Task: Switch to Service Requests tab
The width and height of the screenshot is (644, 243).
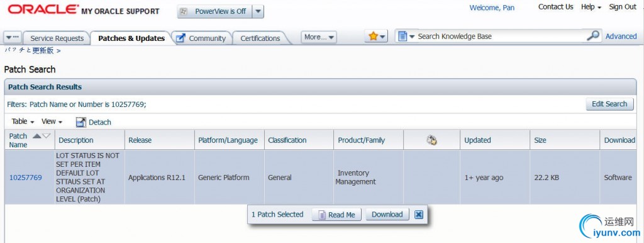Action: pyautogui.click(x=57, y=38)
